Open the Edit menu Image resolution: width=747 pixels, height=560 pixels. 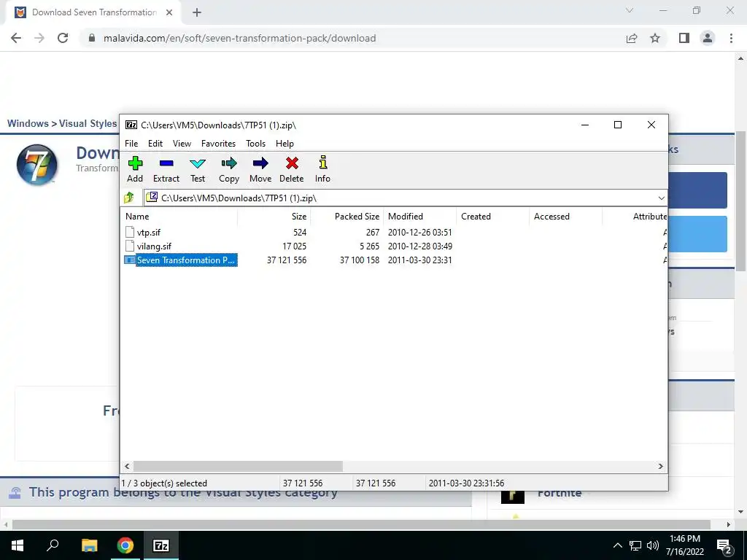pos(155,144)
